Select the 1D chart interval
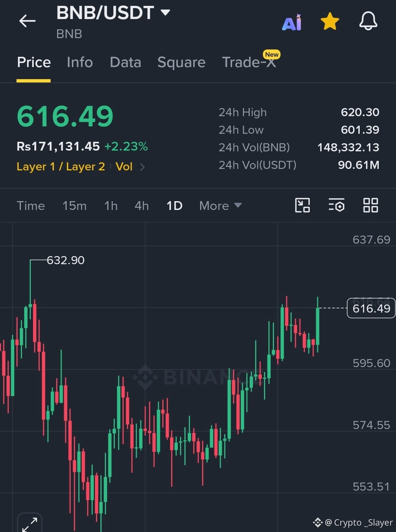Screen dimensions: 396x532 click(x=175, y=206)
